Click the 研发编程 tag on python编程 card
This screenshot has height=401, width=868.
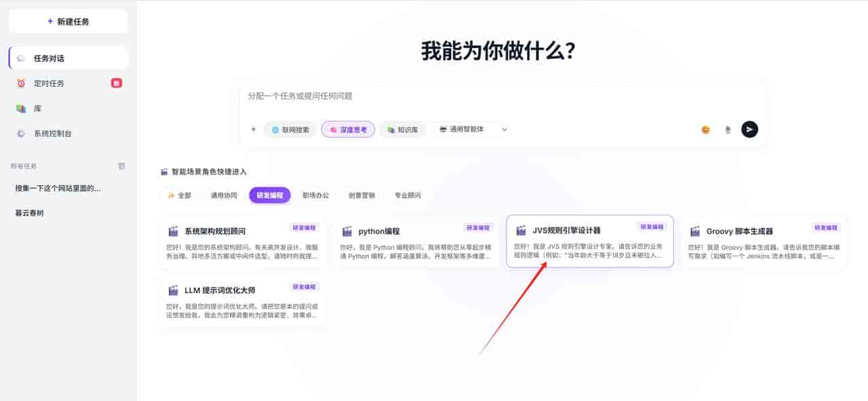[478, 228]
